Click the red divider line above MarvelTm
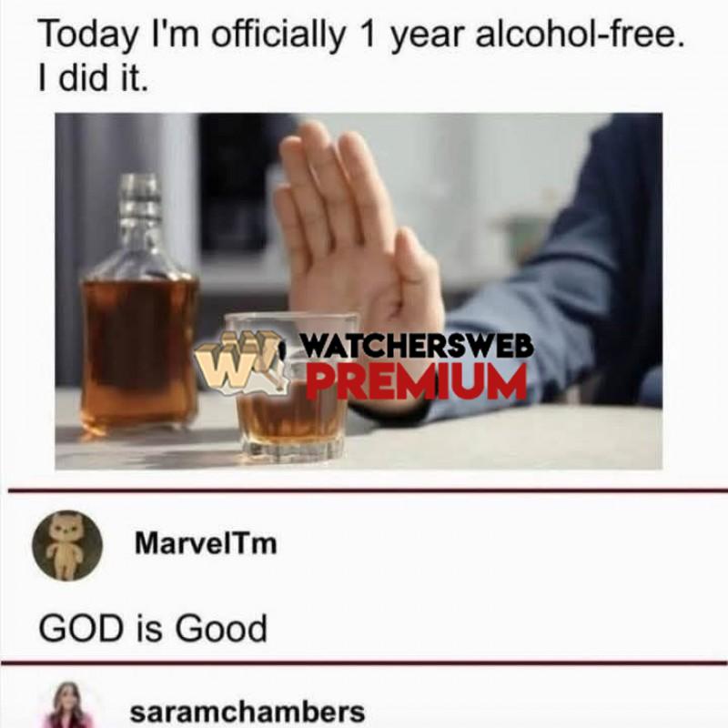The width and height of the screenshot is (728, 728). pyautogui.click(x=368, y=490)
